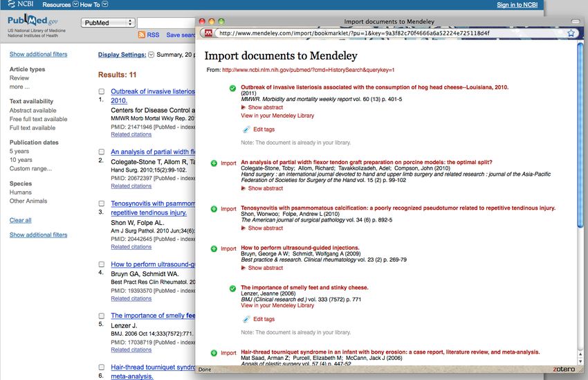
Task: Open Related citations for PMID 20672397
Action: (x=131, y=186)
